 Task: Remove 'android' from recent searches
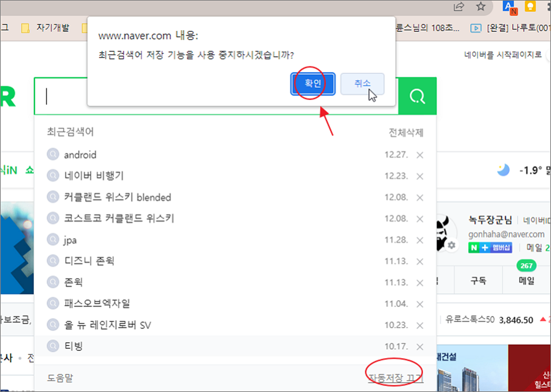pos(420,155)
